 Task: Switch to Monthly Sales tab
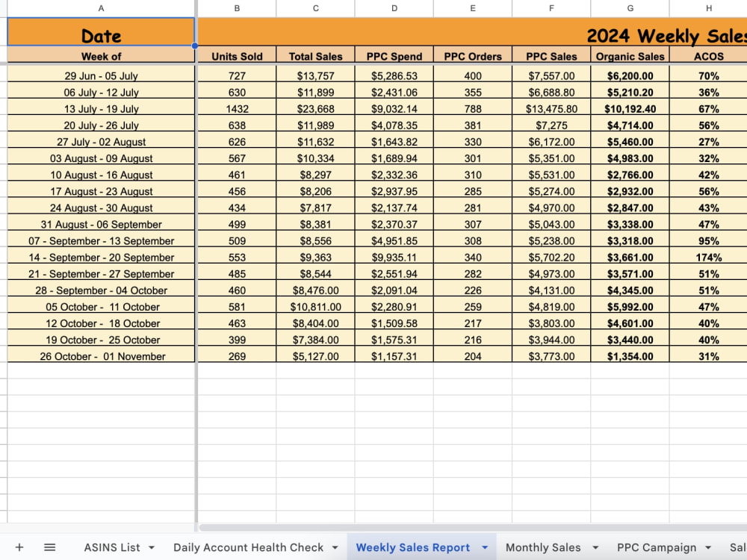coord(543,547)
